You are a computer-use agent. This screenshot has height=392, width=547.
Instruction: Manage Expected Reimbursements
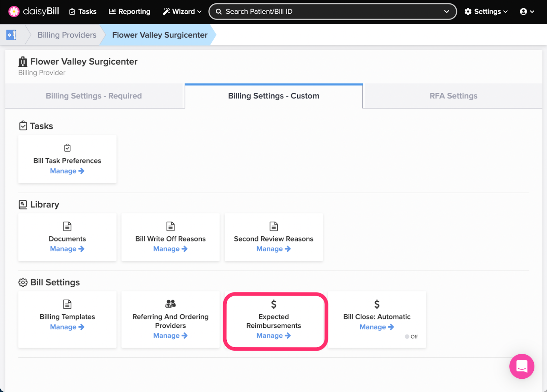pyautogui.click(x=274, y=336)
